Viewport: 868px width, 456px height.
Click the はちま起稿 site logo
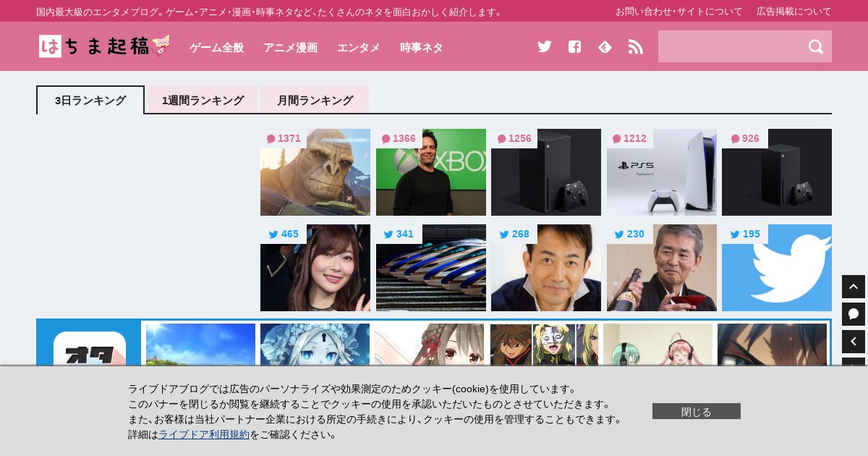coord(105,46)
